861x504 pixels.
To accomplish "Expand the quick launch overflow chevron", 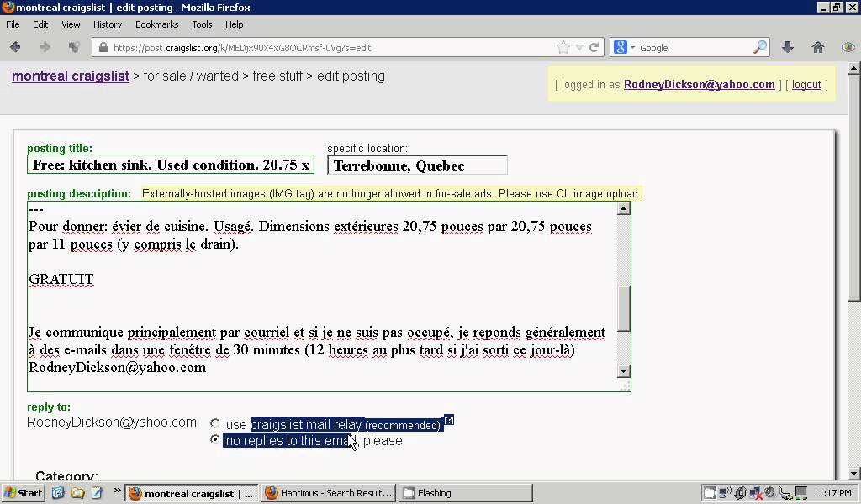I will point(117,491).
